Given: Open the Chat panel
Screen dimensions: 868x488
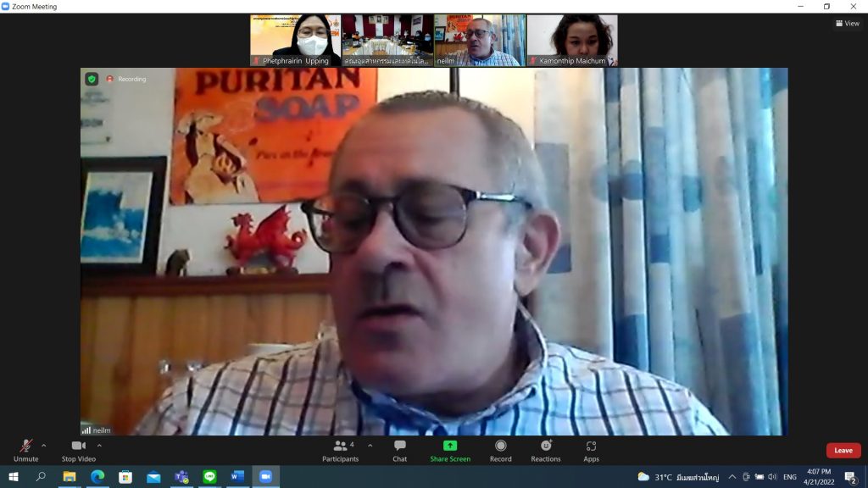Looking at the screenshot, I should (x=399, y=450).
